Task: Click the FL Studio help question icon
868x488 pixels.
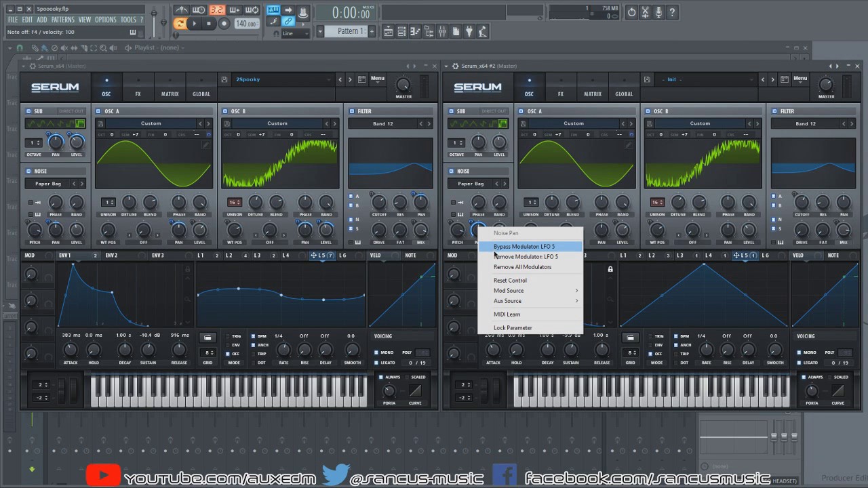Action: 672,12
